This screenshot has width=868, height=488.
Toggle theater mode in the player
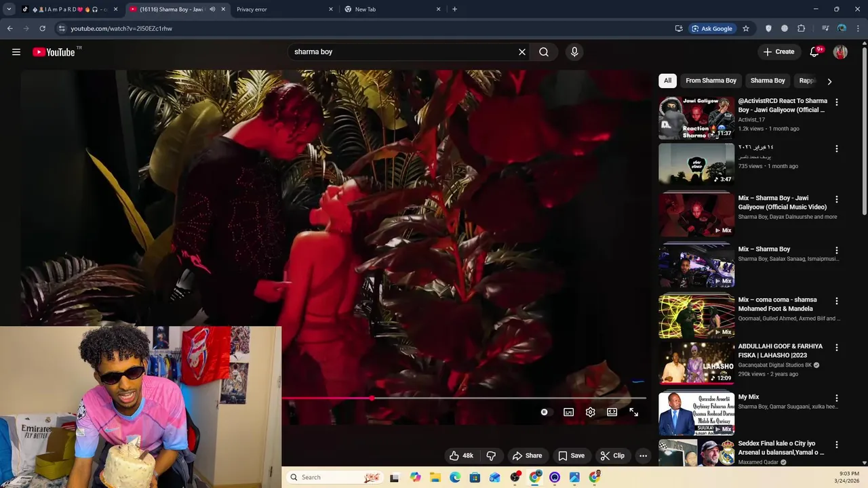point(612,412)
